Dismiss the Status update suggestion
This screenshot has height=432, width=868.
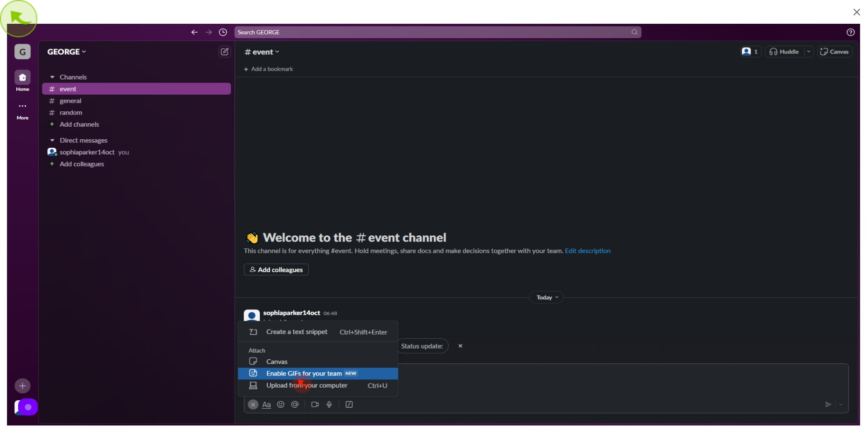[460, 346]
